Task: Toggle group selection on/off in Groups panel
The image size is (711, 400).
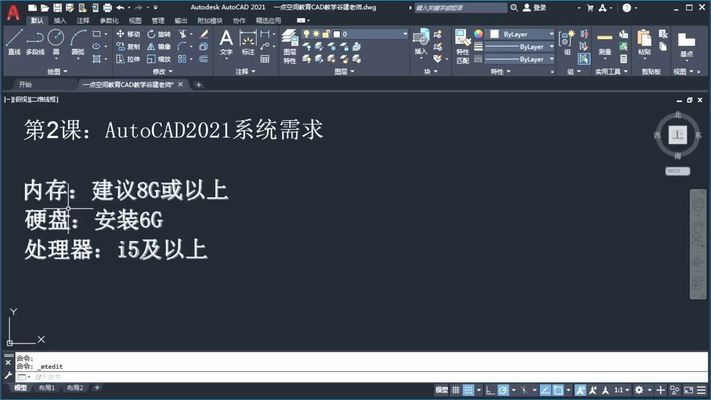Action: 584,59
